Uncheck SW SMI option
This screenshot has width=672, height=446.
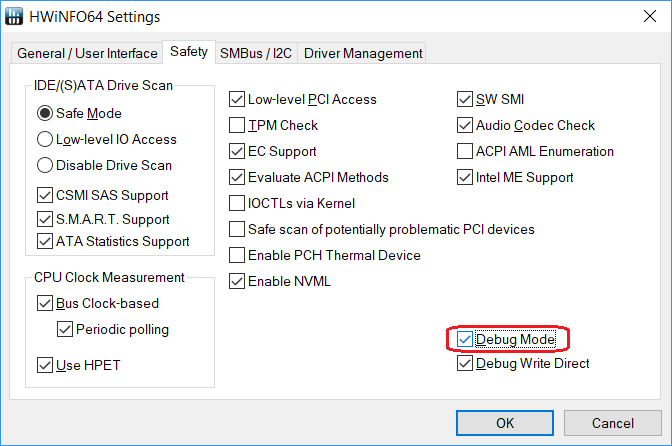(x=465, y=99)
